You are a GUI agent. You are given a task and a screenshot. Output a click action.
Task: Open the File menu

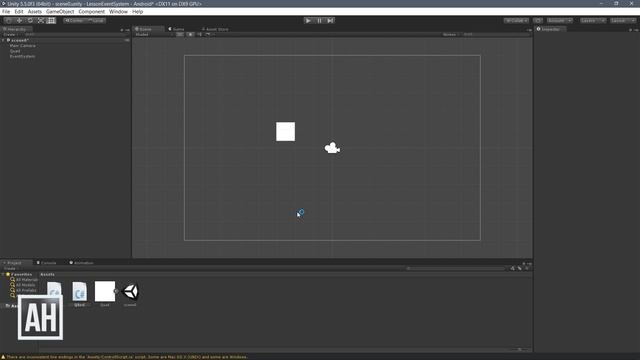(x=6, y=11)
